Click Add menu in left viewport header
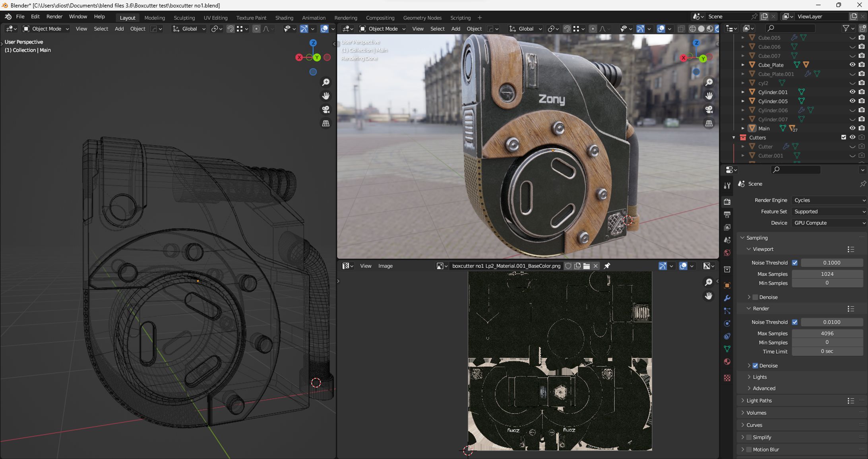The width and height of the screenshot is (868, 459). (x=119, y=29)
